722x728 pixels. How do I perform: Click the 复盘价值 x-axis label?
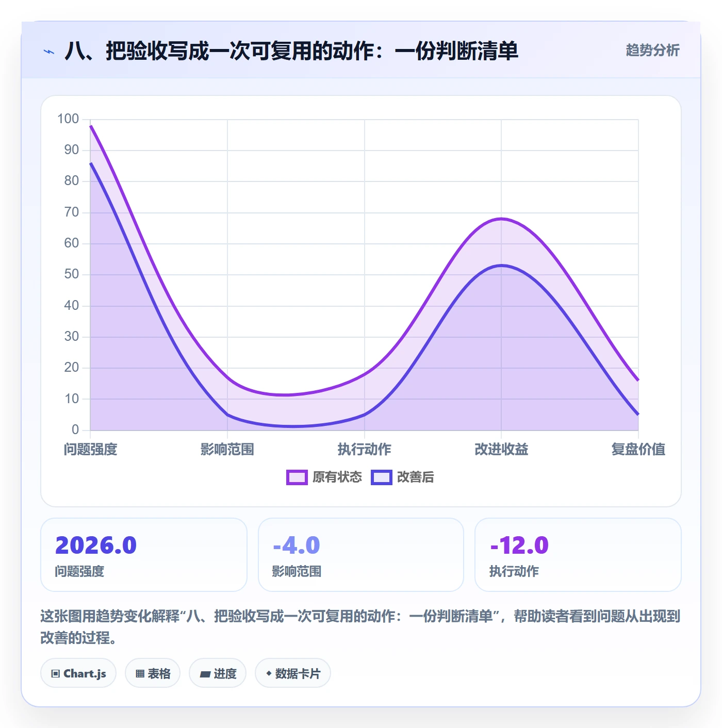click(x=638, y=450)
